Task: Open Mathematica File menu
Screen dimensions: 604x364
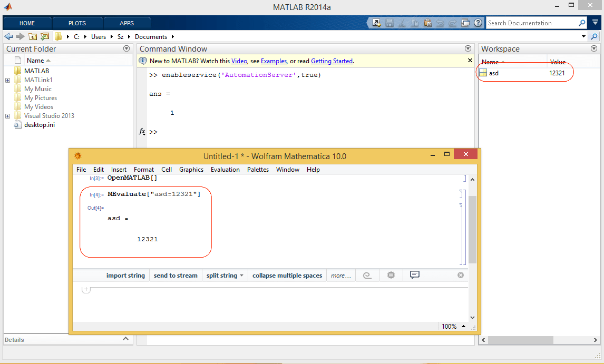Action: pyautogui.click(x=81, y=170)
